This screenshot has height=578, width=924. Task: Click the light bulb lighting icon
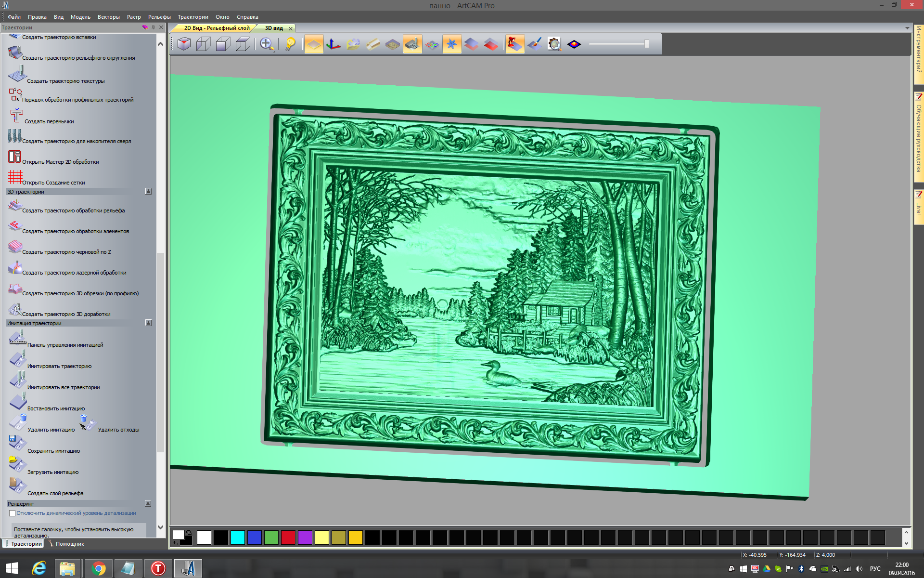point(290,44)
